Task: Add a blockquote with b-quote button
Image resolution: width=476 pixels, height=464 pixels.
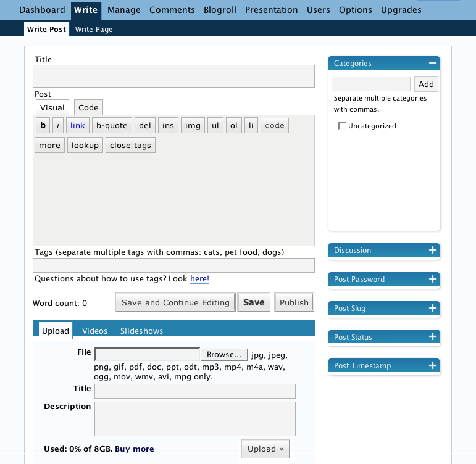Action: point(112,125)
